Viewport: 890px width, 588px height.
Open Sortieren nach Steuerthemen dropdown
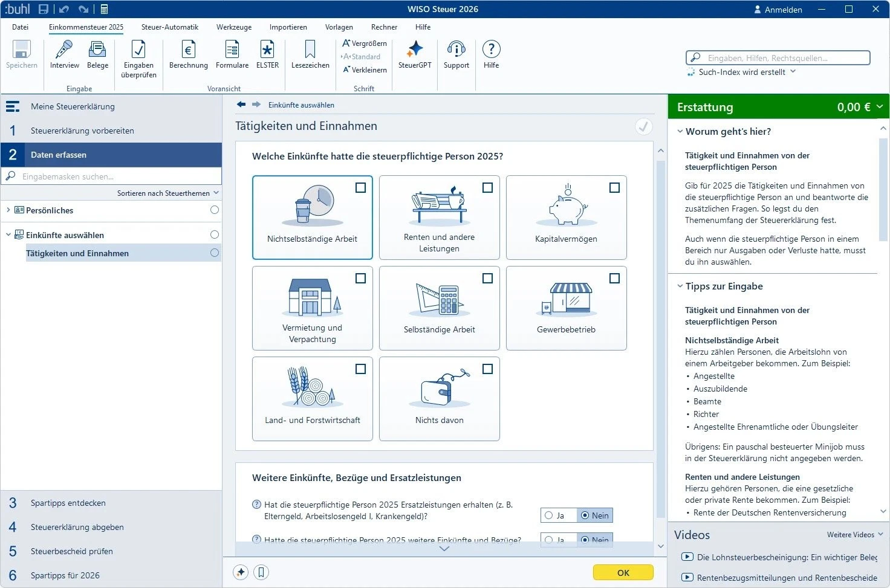[x=167, y=193]
